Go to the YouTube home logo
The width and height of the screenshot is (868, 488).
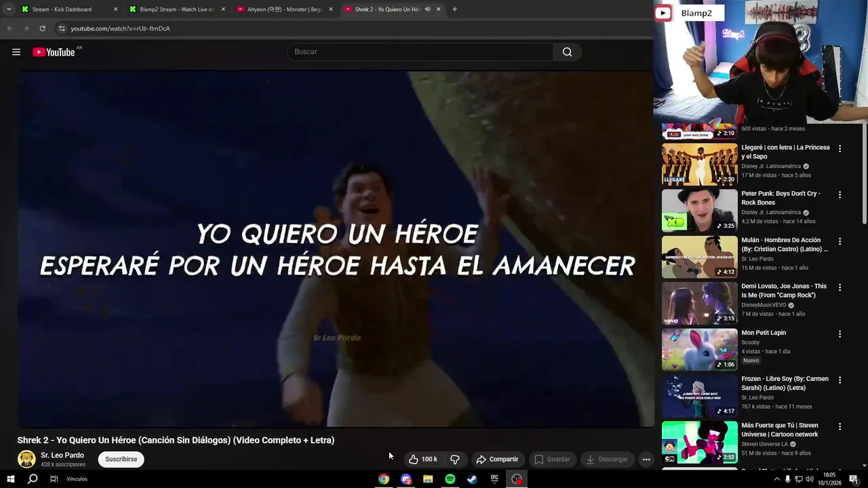(54, 52)
